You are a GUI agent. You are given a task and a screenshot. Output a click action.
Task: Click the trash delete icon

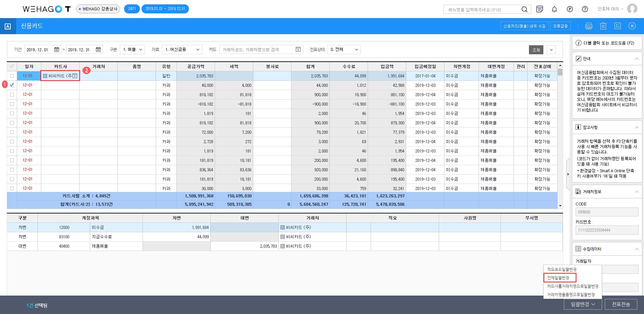click(x=603, y=26)
